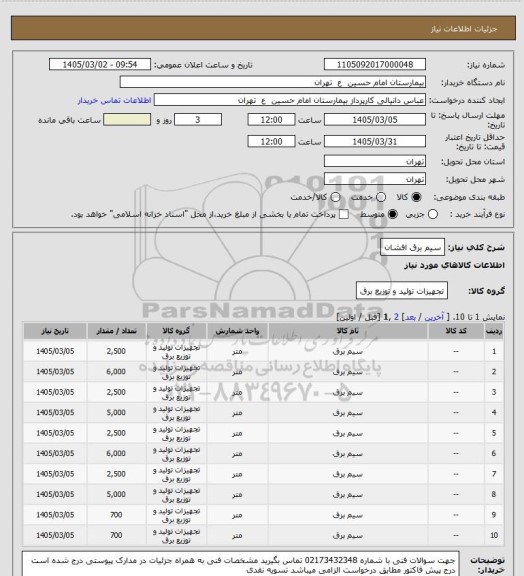The width and height of the screenshot is (524, 576).
Task: Click row number 8 in the table
Action: tap(494, 494)
